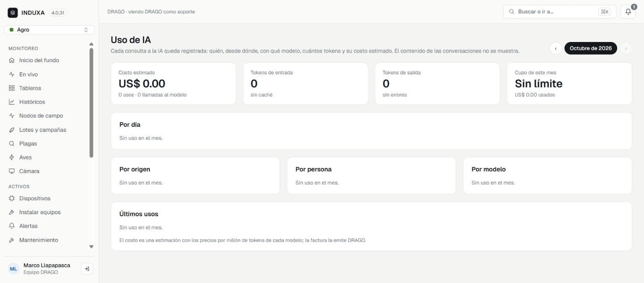Click the sidebar scrollbar thumb
The width and height of the screenshot is (644, 283).
click(x=91, y=103)
